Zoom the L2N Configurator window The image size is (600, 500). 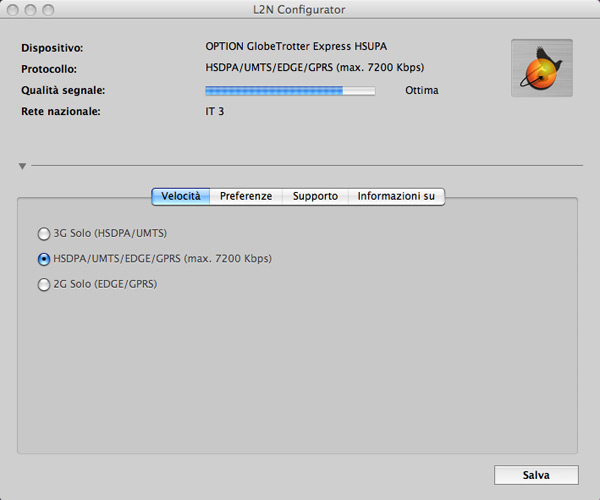pyautogui.click(x=48, y=10)
